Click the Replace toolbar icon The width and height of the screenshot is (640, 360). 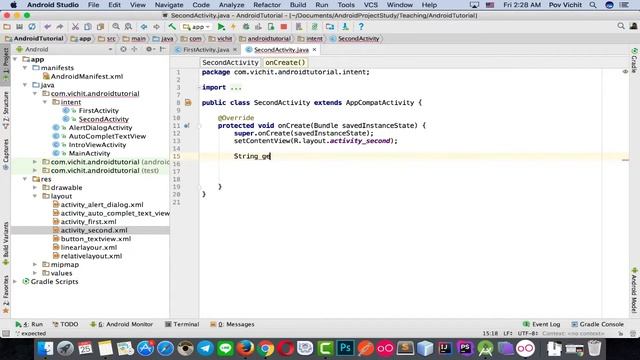[x=128, y=27]
